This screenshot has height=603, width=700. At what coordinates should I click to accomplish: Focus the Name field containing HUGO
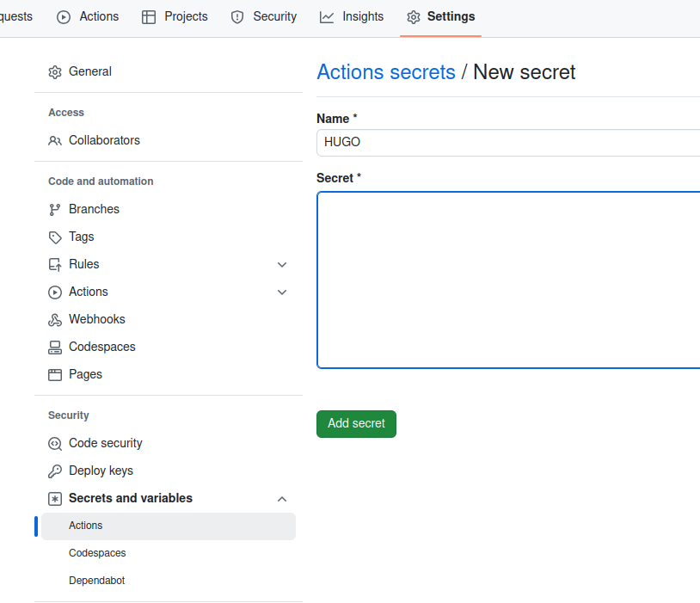coord(508,143)
